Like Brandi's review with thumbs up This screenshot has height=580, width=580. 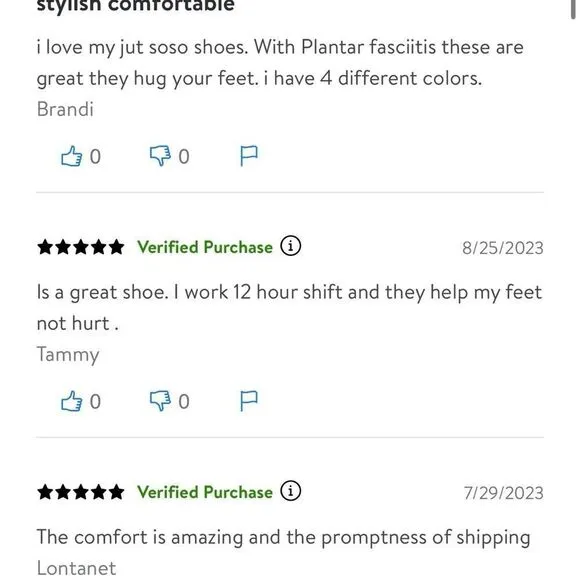[x=71, y=156]
